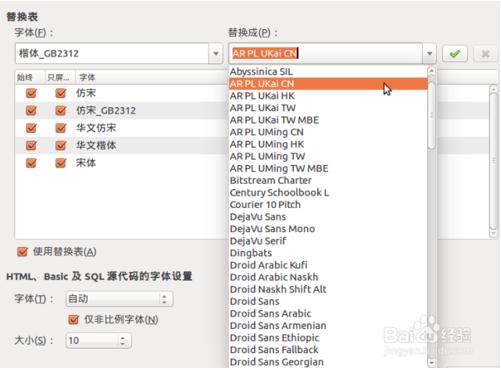
Task: Click font list scroll-down arrow
Action: click(x=431, y=362)
